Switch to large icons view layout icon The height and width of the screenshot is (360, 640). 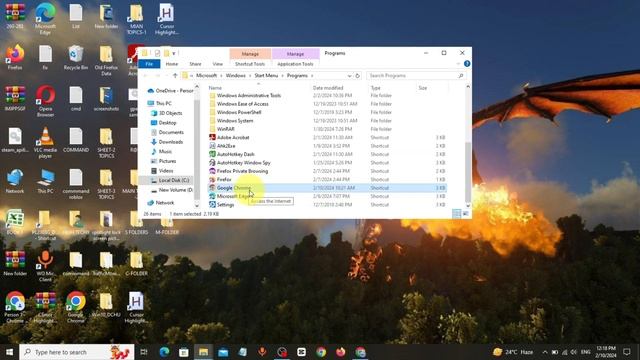465,213
